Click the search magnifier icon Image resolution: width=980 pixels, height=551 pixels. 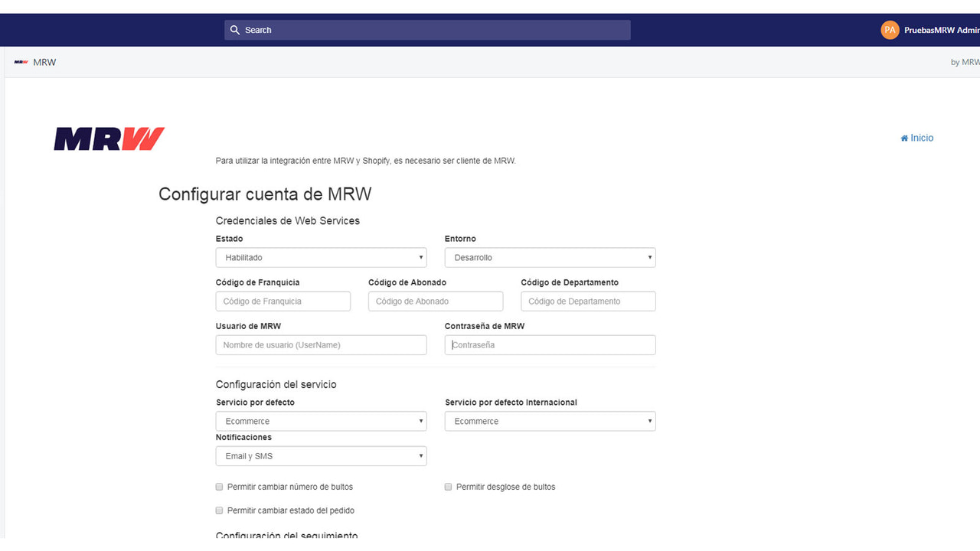235,30
